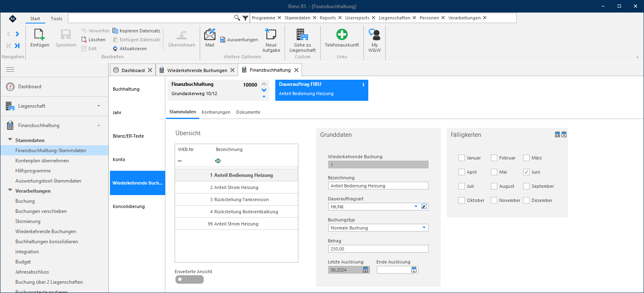
Task: Open Telefonauskunft link
Action: 342,38
